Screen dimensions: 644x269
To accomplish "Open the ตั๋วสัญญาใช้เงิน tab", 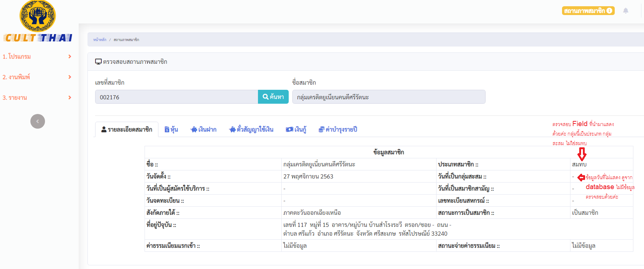I will pos(251,129).
